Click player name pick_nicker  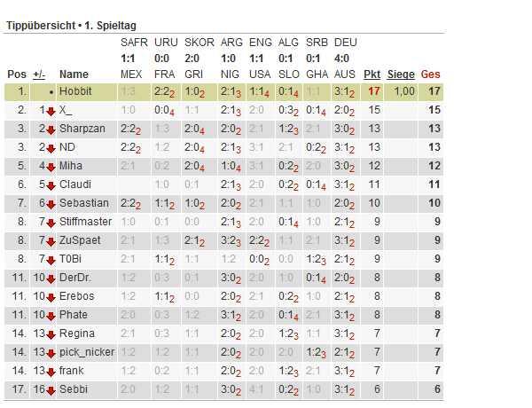point(87,352)
